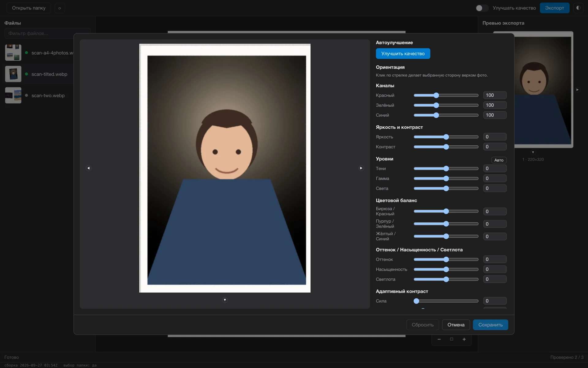Click the Оттенок value field
Viewport: 588px width, 368px height.
pyautogui.click(x=495, y=259)
